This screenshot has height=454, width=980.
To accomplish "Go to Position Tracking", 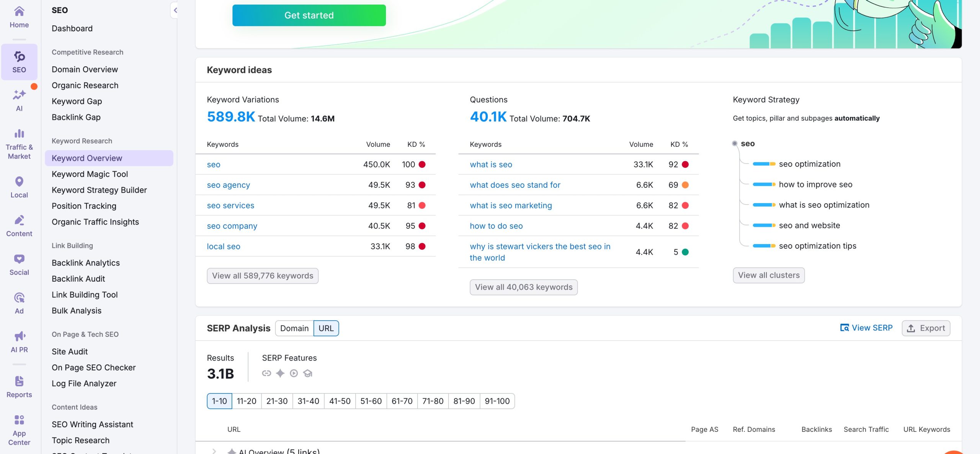I will coord(84,206).
